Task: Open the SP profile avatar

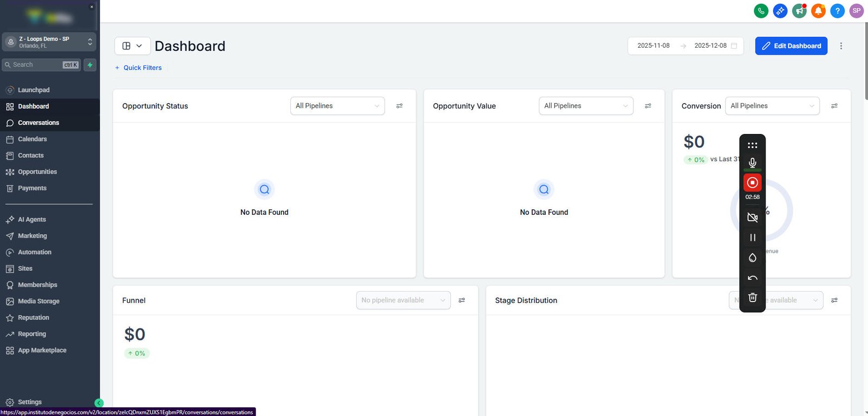Action: (x=857, y=11)
